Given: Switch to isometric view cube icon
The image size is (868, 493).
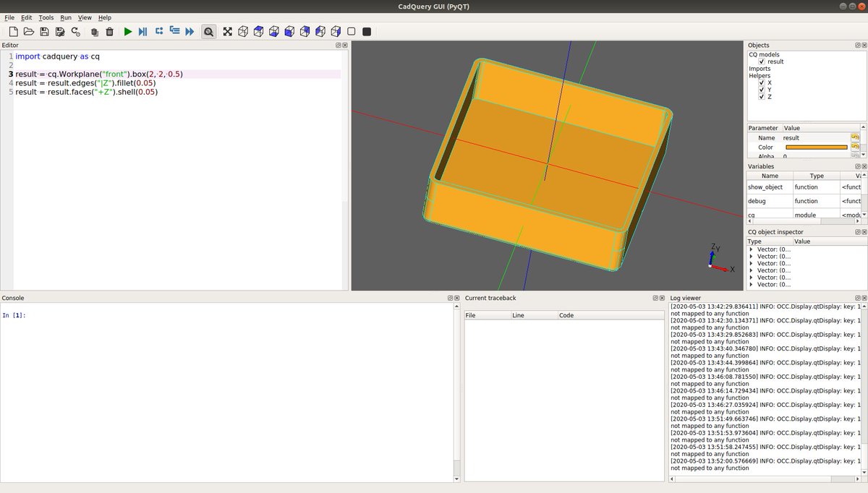Looking at the screenshot, I should tap(243, 32).
